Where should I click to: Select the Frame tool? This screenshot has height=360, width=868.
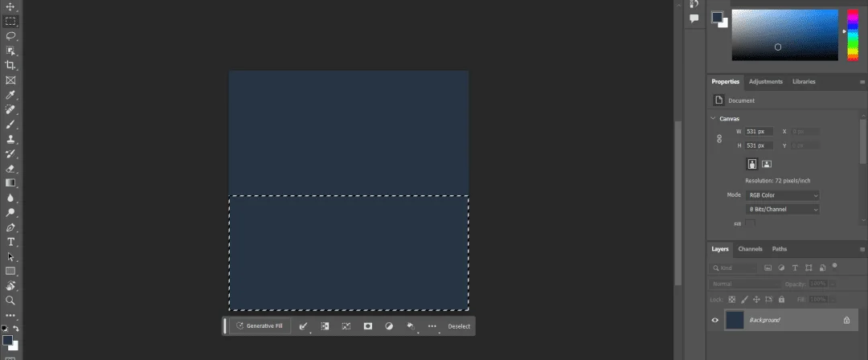(10, 80)
